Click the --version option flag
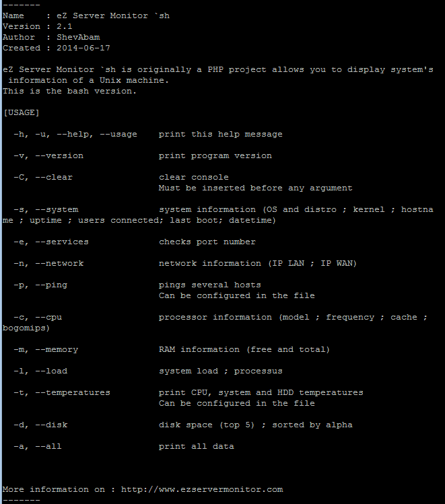This screenshot has height=504, width=445. pos(59,156)
